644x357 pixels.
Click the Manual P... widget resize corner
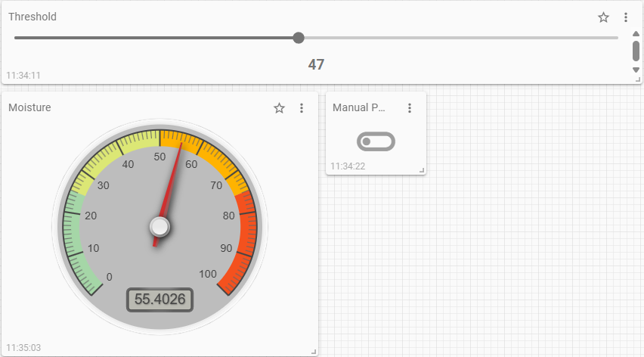pyautogui.click(x=422, y=170)
